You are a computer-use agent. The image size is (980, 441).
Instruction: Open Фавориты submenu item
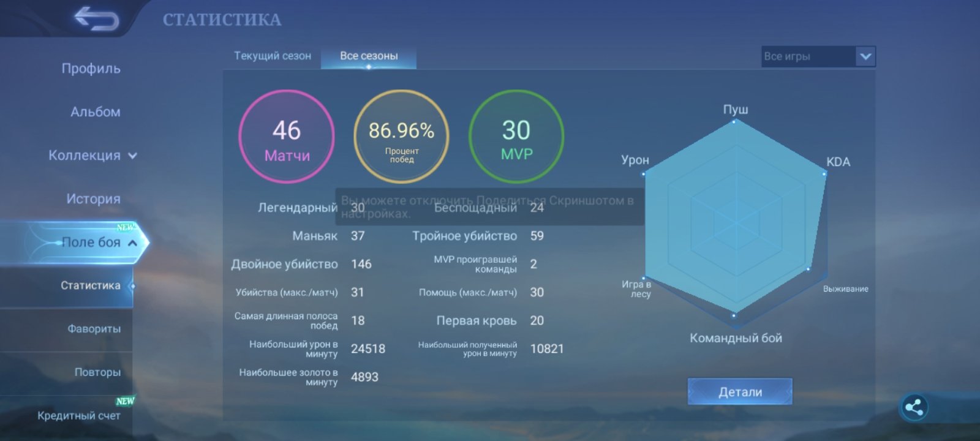point(94,329)
